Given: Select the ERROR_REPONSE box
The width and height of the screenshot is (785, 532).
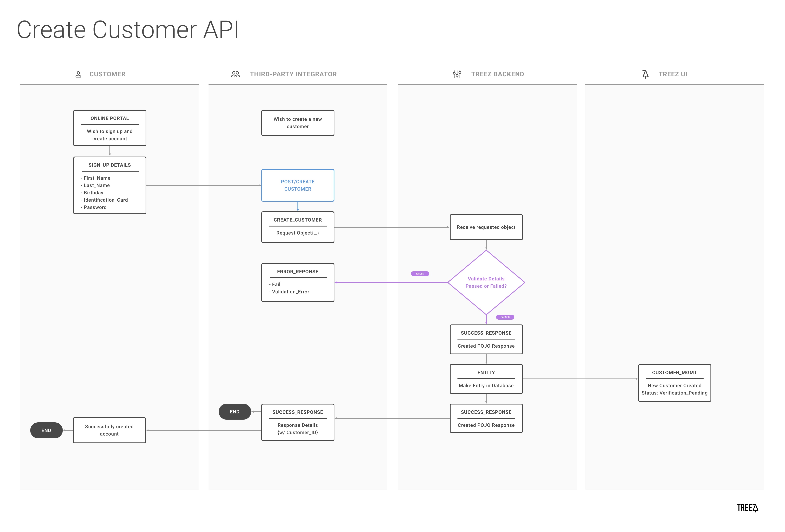Looking at the screenshot, I should tap(298, 282).
